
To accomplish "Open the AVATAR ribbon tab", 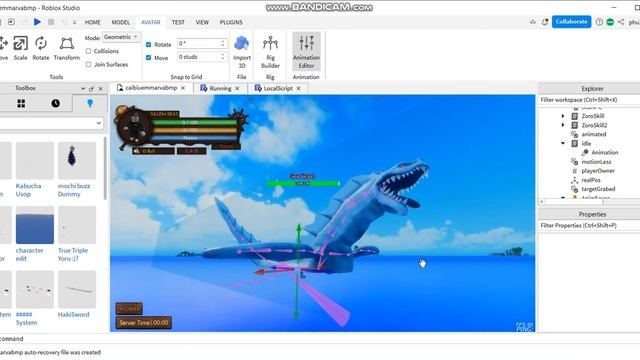I will click(151, 22).
